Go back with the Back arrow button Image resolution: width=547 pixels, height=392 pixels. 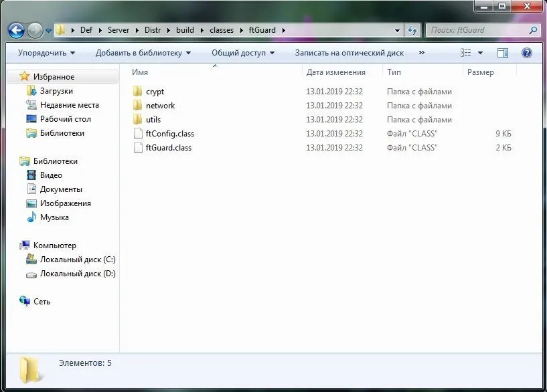coord(16,30)
